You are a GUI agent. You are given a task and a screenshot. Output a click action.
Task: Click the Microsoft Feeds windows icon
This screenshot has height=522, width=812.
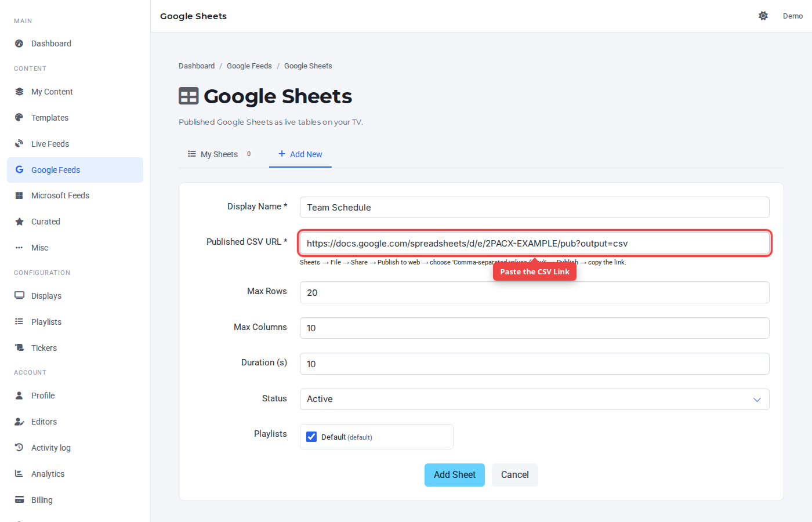(x=19, y=195)
